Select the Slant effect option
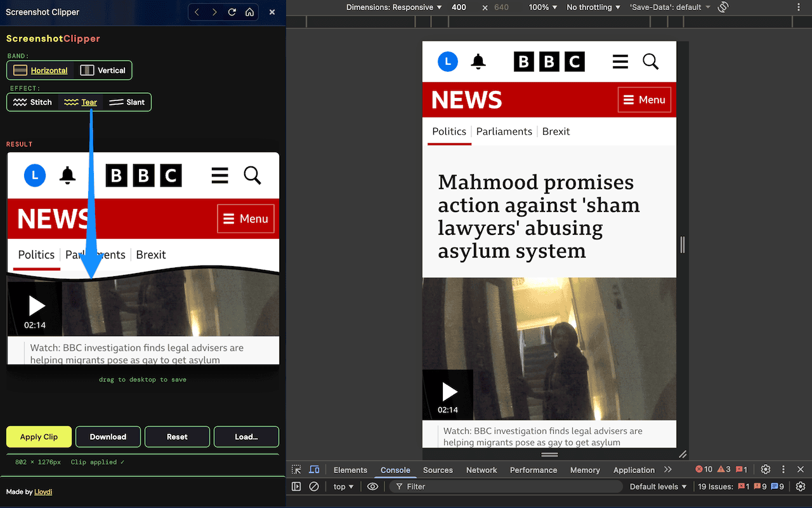This screenshot has height=508, width=812. [x=128, y=102]
